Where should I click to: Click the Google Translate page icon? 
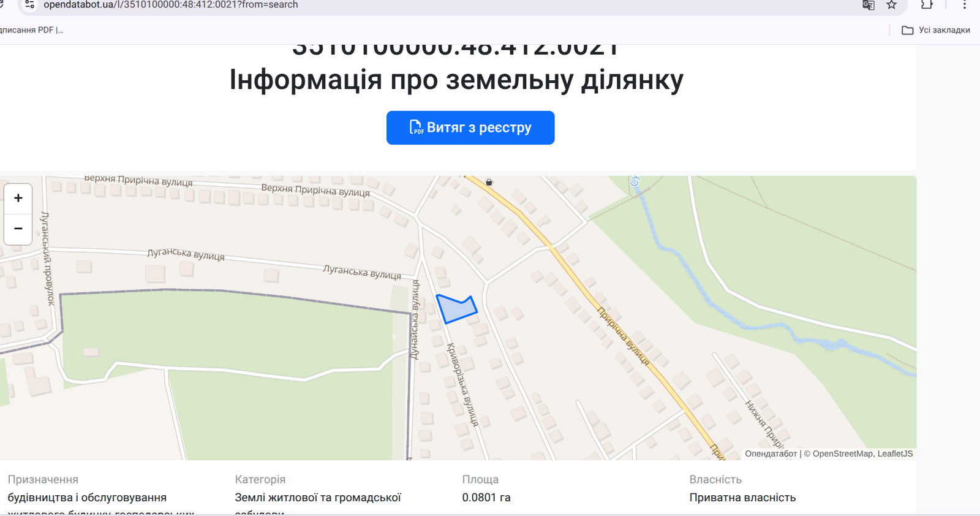click(868, 5)
